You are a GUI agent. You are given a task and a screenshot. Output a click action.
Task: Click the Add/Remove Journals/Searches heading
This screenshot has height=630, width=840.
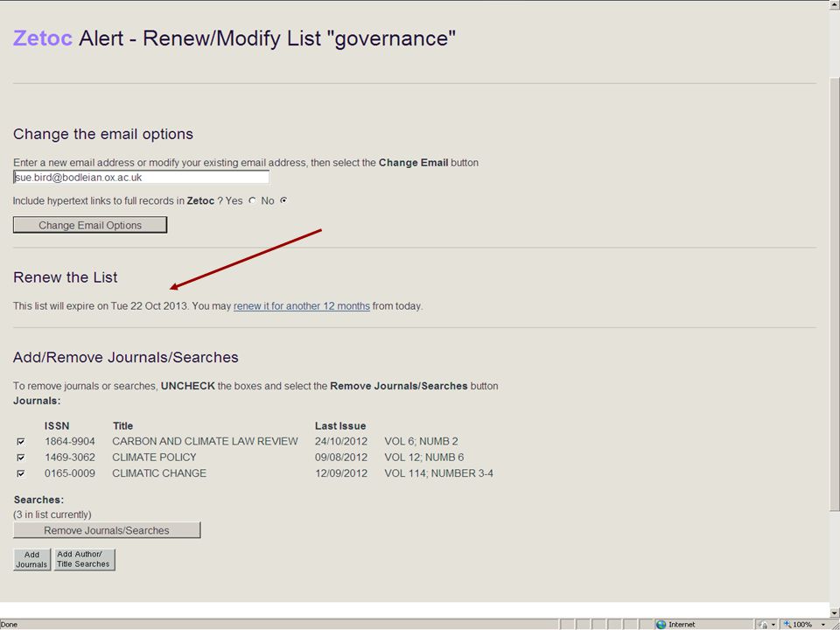click(126, 357)
